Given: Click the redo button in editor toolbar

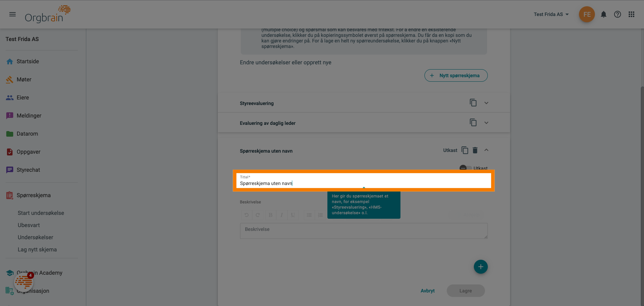Looking at the screenshot, I should click(x=258, y=215).
